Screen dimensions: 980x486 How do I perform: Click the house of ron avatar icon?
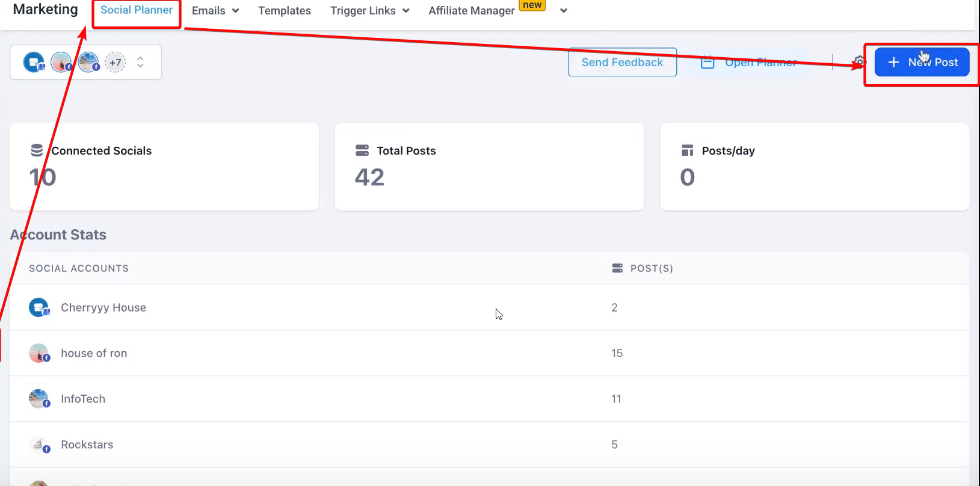point(39,353)
